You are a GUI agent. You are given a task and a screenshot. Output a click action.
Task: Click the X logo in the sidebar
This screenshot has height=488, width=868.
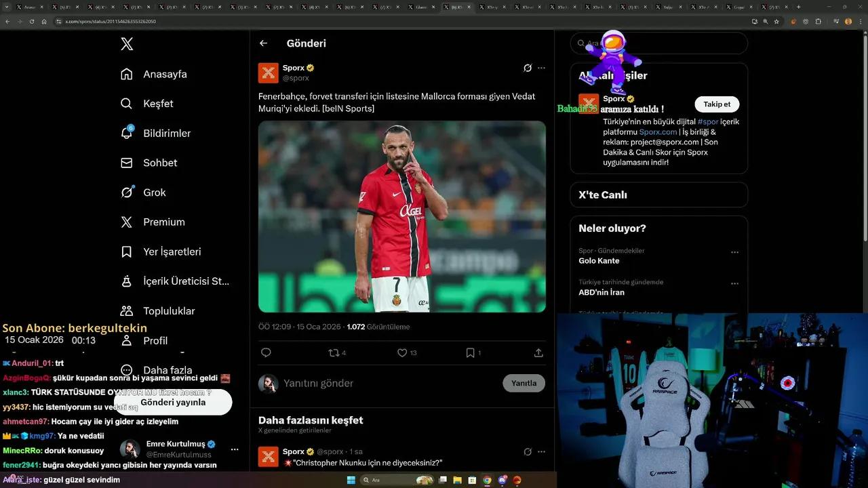click(x=127, y=44)
